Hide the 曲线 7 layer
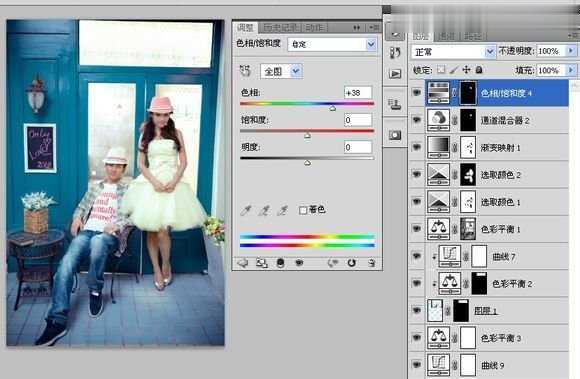Viewport: 580px width, 379px height. (x=417, y=256)
